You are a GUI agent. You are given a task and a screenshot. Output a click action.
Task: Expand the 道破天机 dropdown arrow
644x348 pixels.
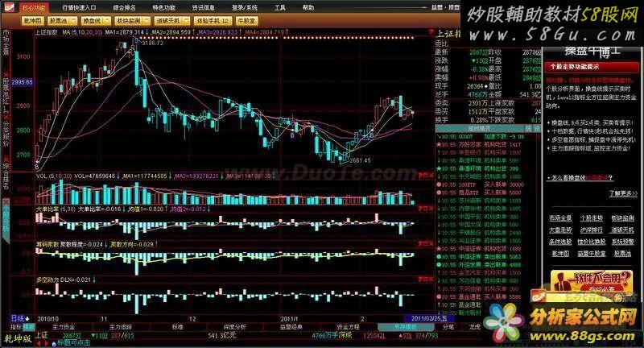coord(186,21)
